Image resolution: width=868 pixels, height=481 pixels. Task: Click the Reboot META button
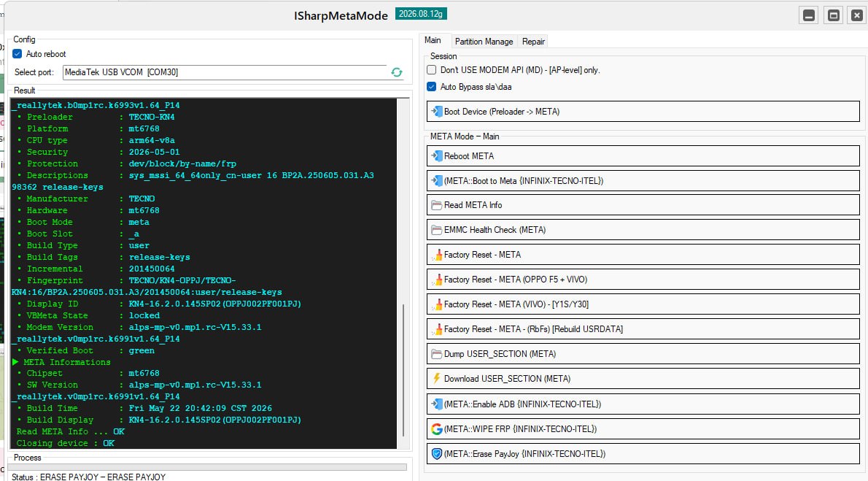643,156
